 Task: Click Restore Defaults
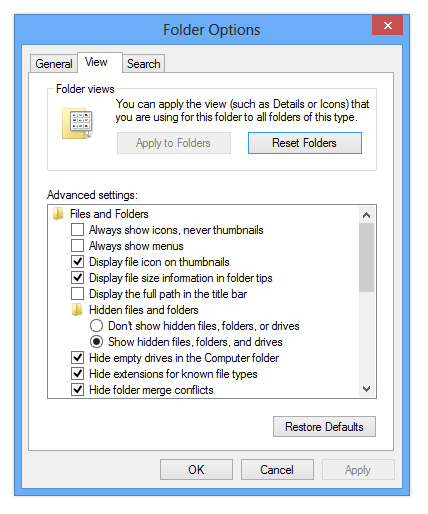coord(324,427)
